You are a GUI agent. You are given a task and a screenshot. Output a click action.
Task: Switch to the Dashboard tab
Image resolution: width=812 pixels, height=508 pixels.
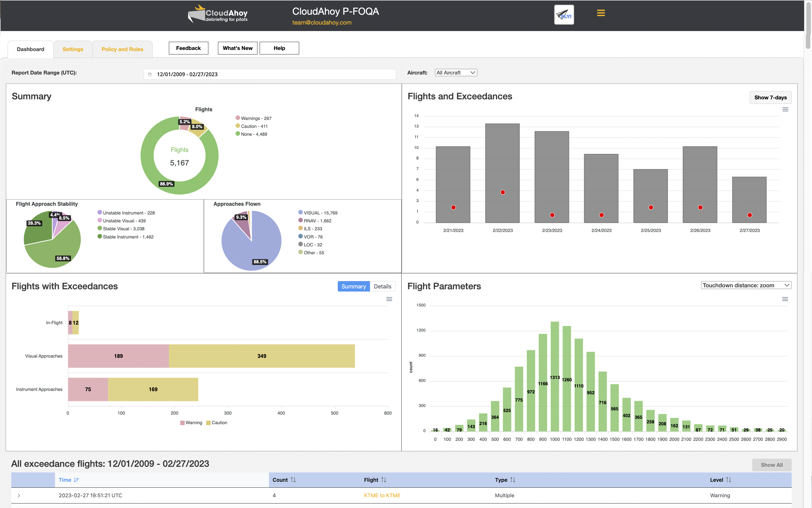coord(30,49)
